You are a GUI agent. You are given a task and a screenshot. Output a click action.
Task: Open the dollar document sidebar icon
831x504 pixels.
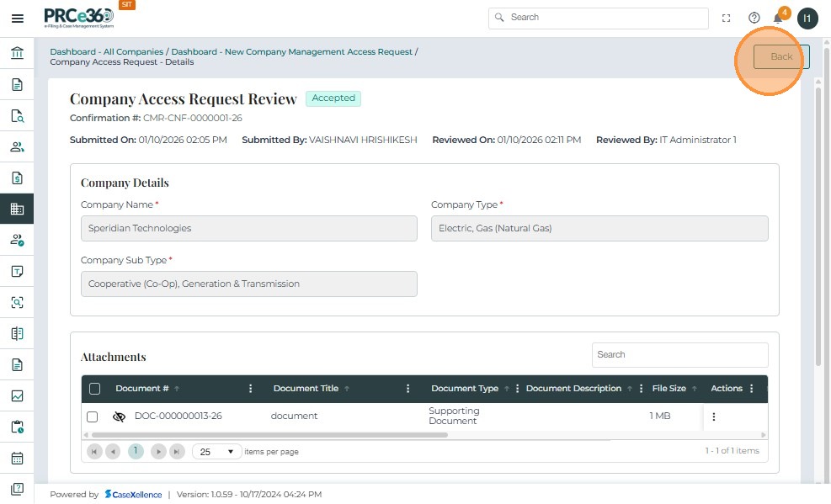pyautogui.click(x=17, y=178)
